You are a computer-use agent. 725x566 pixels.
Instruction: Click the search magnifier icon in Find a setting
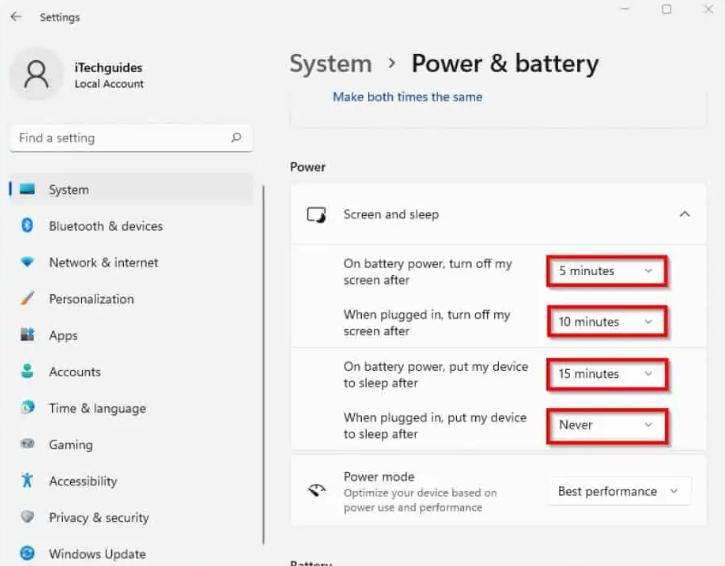click(236, 137)
